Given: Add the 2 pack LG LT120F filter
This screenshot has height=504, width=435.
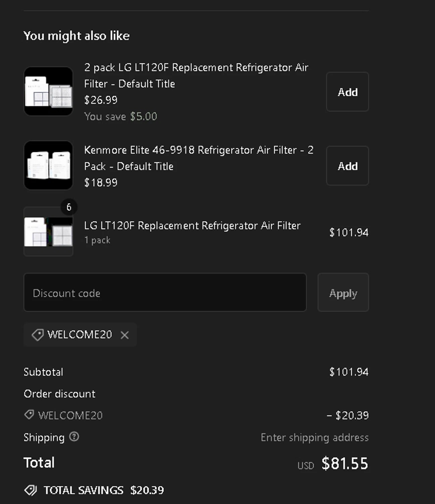Looking at the screenshot, I should (x=347, y=92).
